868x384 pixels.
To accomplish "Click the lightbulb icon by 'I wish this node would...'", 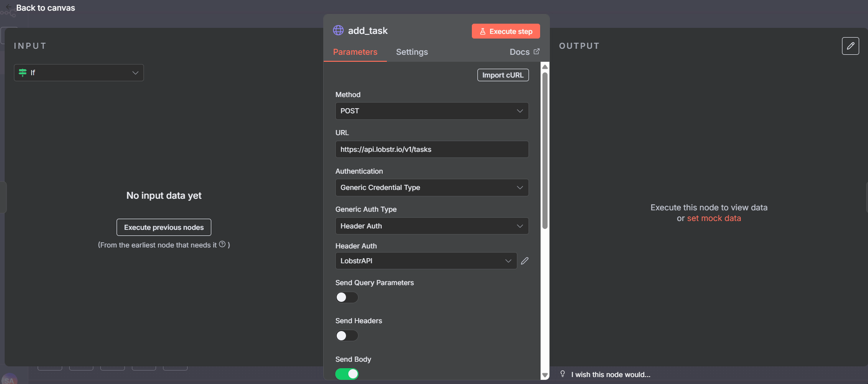I will (x=562, y=374).
